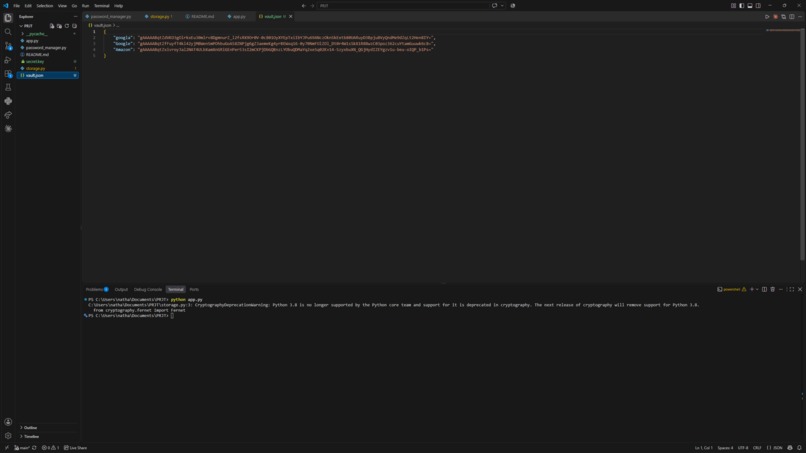Open the View menu
The height and width of the screenshot is (453, 806).
[x=62, y=6]
